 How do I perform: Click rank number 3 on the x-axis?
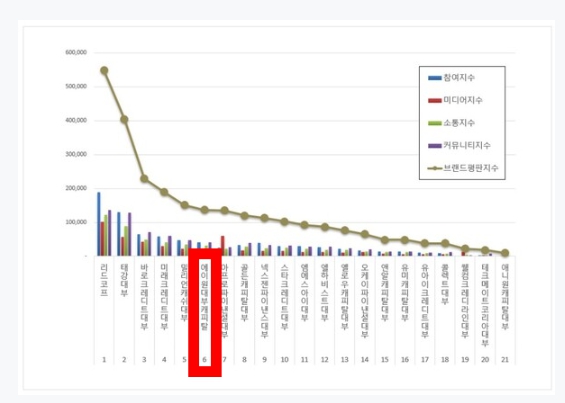tap(144, 360)
